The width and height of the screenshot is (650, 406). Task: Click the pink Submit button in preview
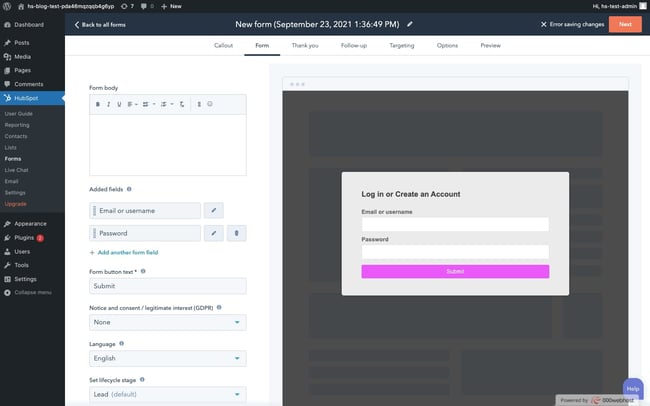pos(455,271)
